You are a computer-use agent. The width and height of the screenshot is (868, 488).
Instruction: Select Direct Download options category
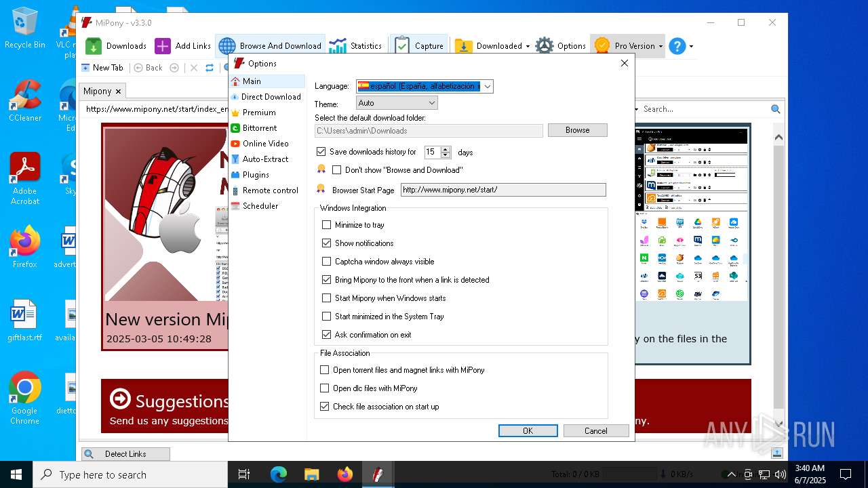point(267,97)
